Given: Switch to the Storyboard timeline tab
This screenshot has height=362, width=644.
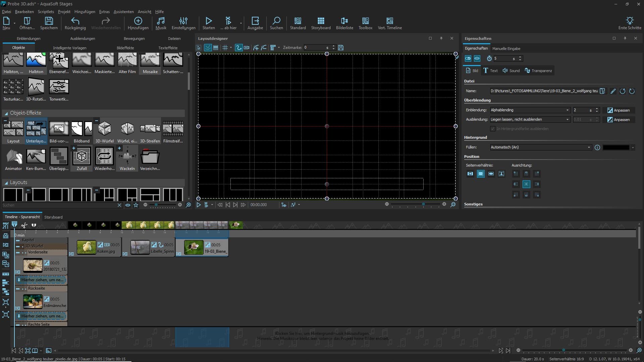Looking at the screenshot, I should (x=53, y=217).
